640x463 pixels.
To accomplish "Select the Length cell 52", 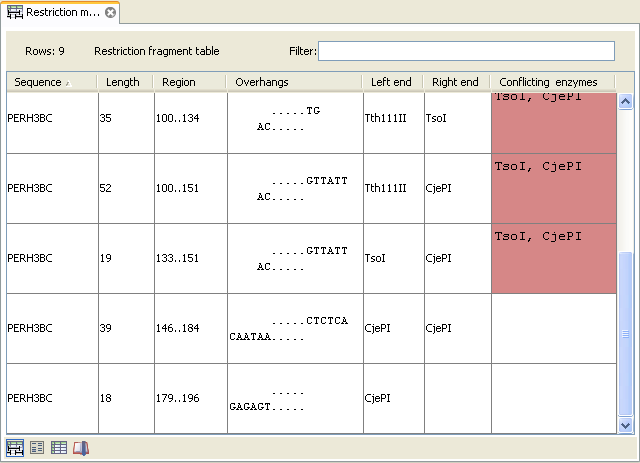I will 126,188.
